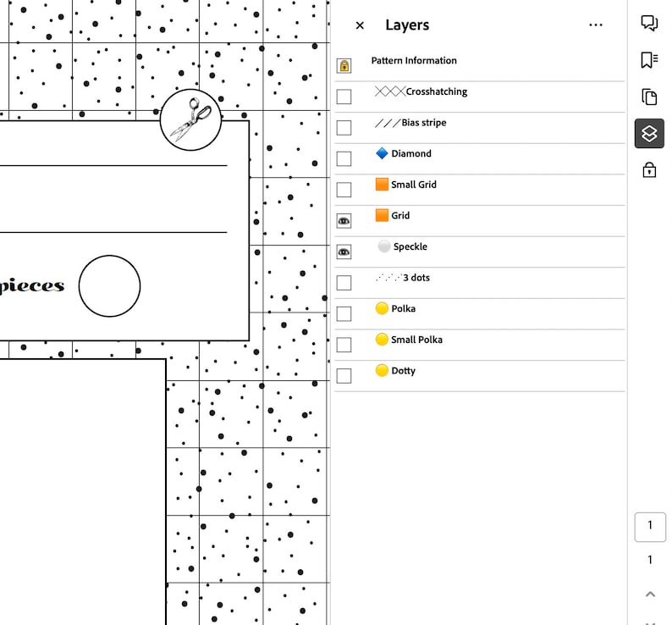Click the orange Small Grid layer icon
This screenshot has height=625, width=672.
pyautogui.click(x=382, y=184)
